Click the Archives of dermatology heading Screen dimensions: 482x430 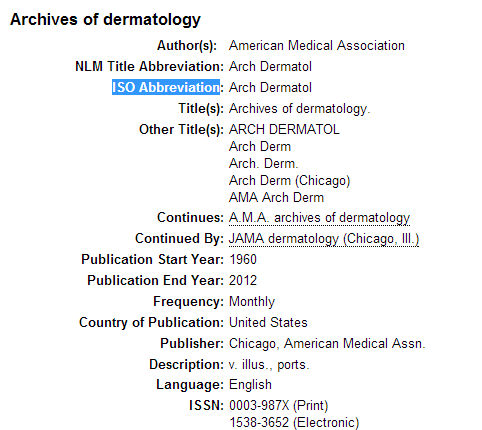(x=105, y=20)
